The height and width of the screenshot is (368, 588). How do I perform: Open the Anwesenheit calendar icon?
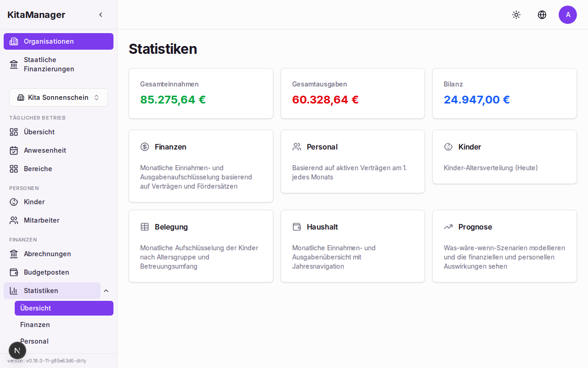tap(14, 150)
